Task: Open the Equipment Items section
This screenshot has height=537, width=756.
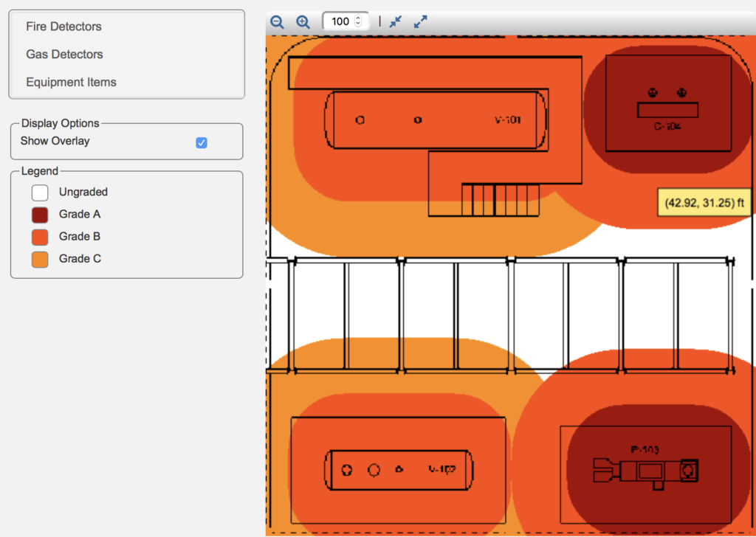Action: 71,83
